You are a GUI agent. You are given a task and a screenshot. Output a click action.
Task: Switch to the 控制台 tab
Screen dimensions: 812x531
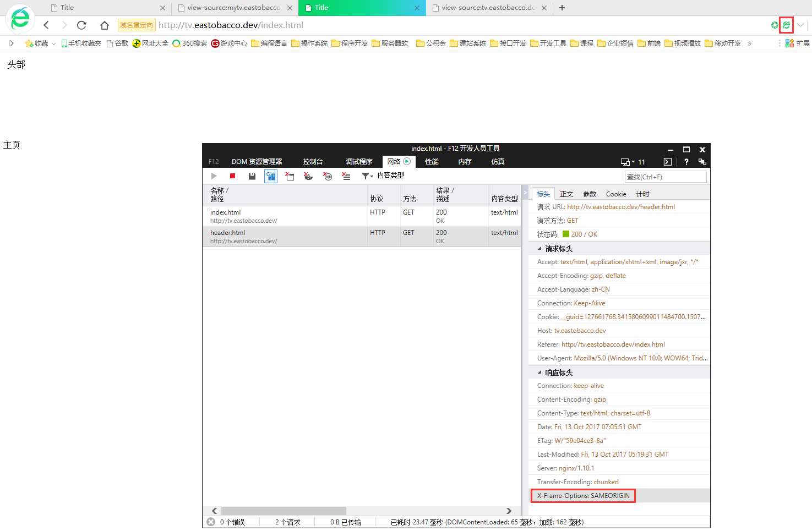point(313,162)
